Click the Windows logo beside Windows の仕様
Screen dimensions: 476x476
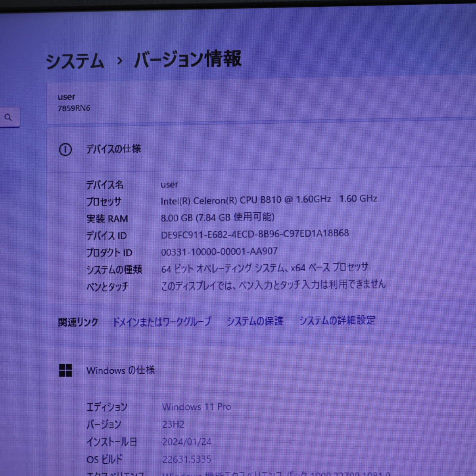click(x=65, y=370)
